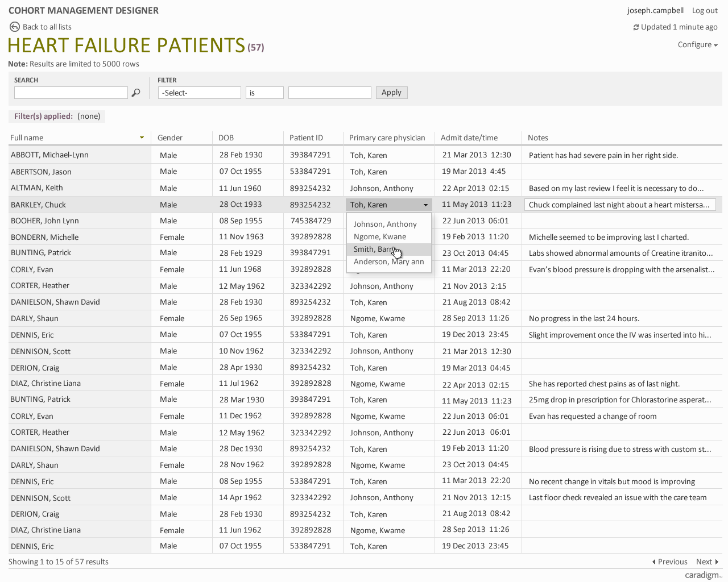Sort by Patient ID column header
728x582 pixels.
pyautogui.click(x=306, y=138)
